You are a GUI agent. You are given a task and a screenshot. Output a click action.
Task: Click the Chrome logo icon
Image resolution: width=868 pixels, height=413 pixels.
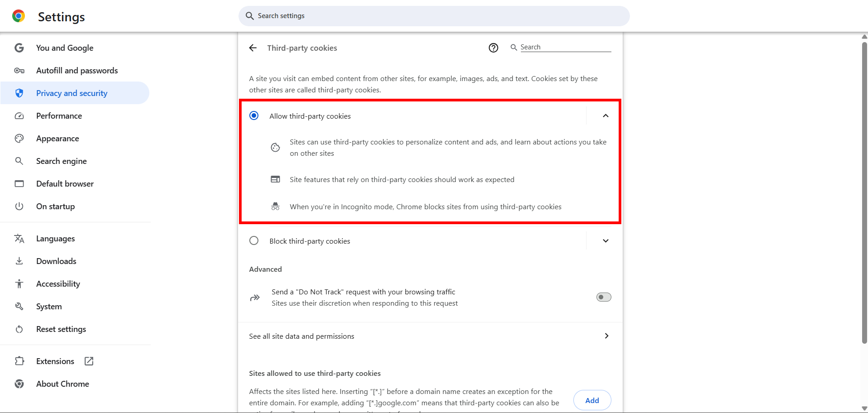(x=19, y=16)
